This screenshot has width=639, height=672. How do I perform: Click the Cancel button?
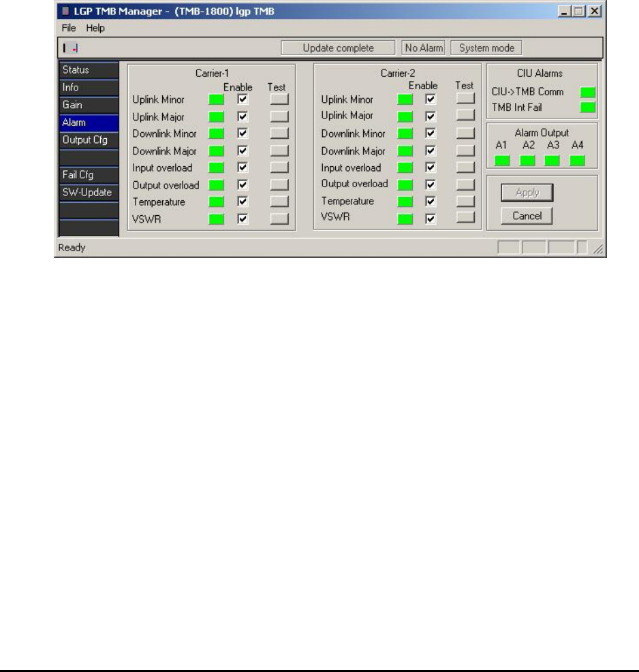coord(527,216)
